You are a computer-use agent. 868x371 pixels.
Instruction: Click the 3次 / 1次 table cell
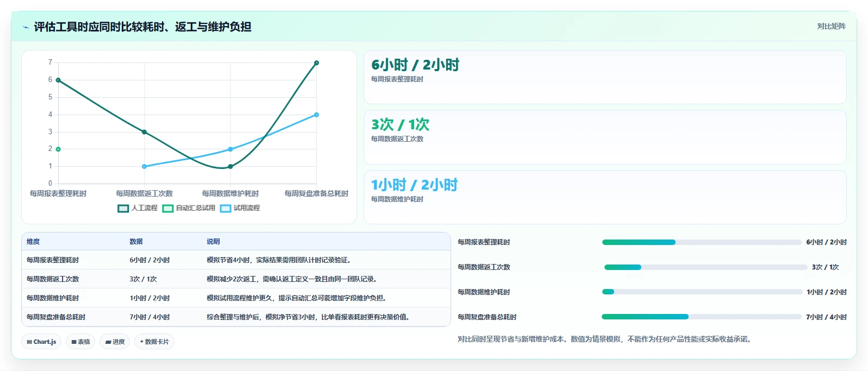point(143,279)
